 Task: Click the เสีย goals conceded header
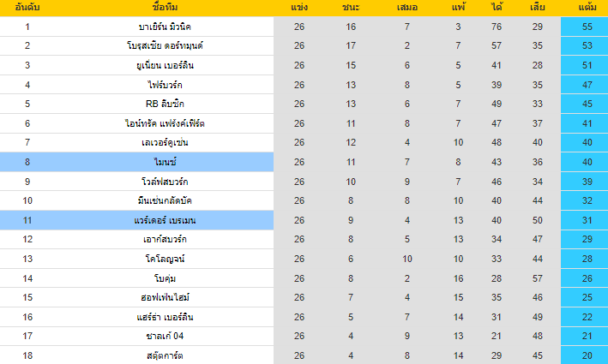(537, 8)
